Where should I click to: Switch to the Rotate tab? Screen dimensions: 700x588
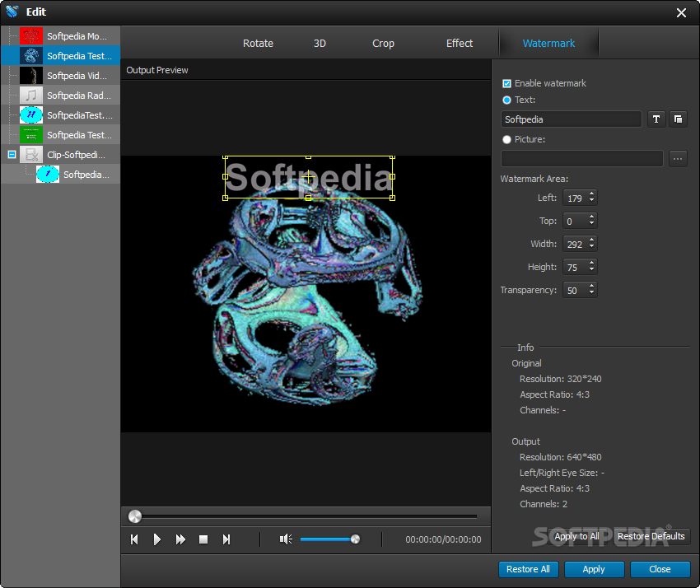pos(258,44)
